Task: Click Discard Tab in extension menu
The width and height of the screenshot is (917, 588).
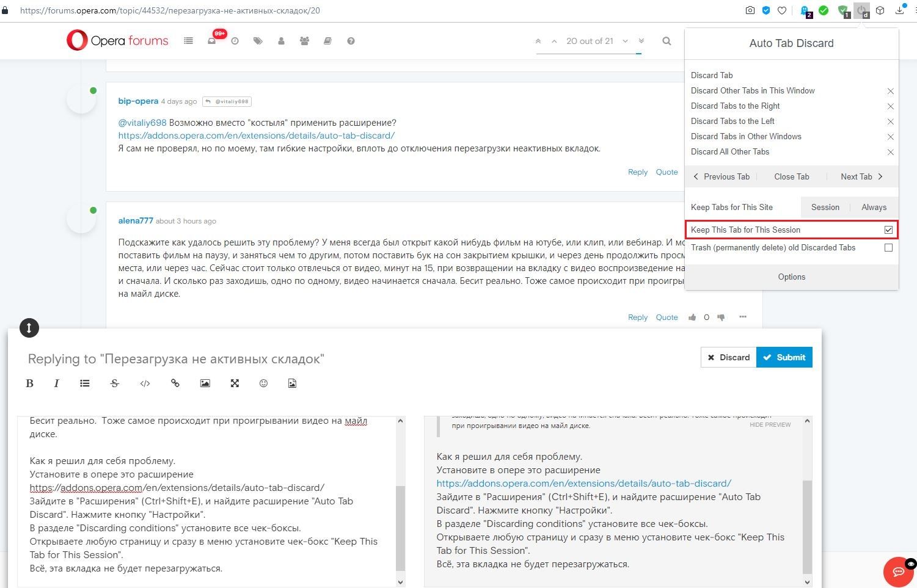Action: (x=712, y=75)
